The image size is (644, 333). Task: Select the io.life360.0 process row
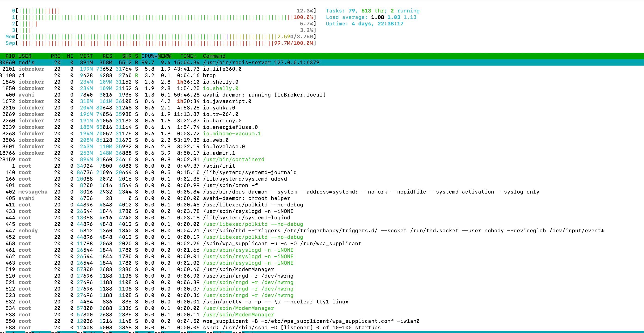pos(222,69)
